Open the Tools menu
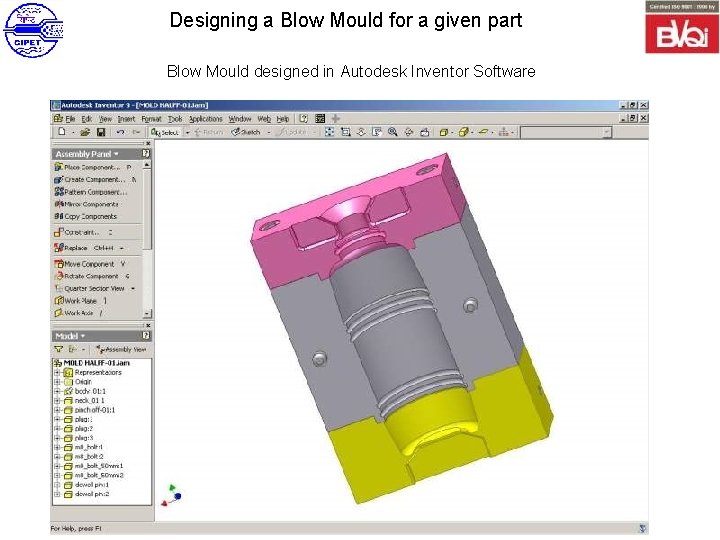The image size is (720, 540). tap(175, 119)
